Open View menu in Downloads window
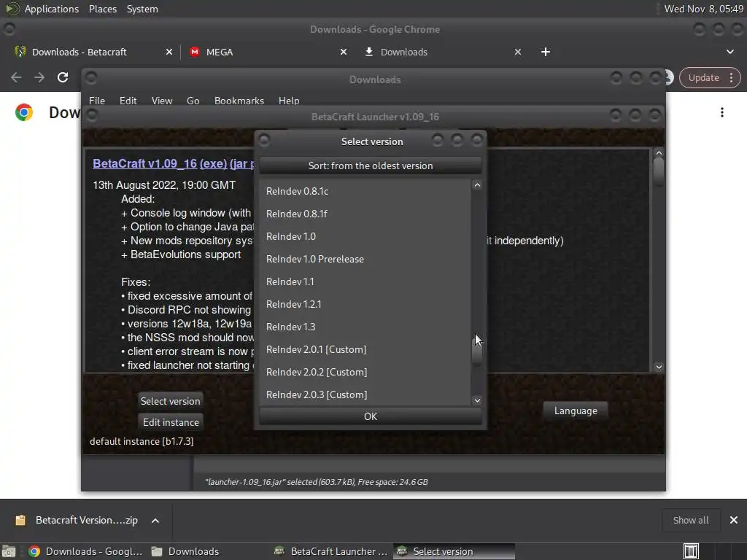This screenshot has height=560, width=747. (x=161, y=101)
